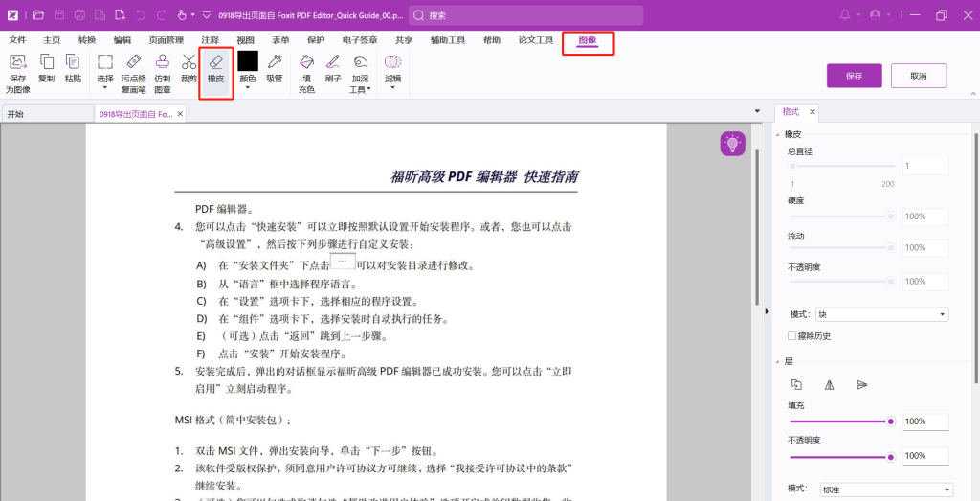The width and height of the screenshot is (980, 501).
Task: Expand the Color (颜色) dropdown arrow
Action: [248, 87]
